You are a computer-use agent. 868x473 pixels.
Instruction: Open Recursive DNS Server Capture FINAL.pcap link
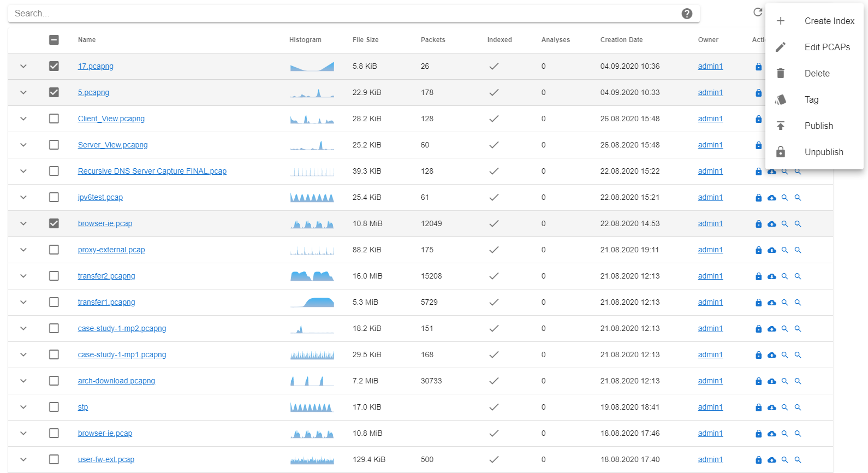152,171
